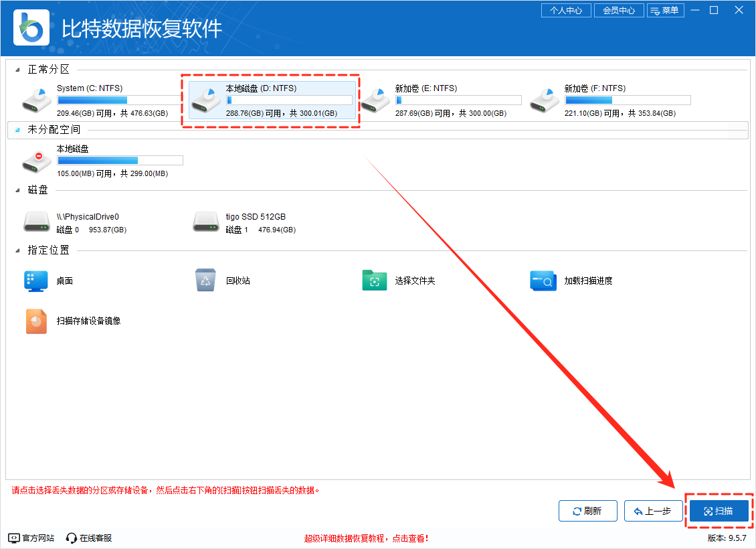This screenshot has width=756, height=549.
Task: Open 个人中心 in the title bar
Action: (x=565, y=11)
